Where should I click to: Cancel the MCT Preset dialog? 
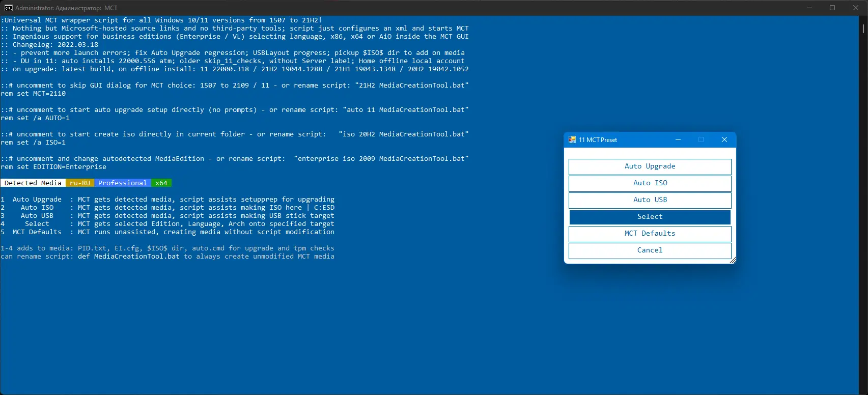click(650, 250)
